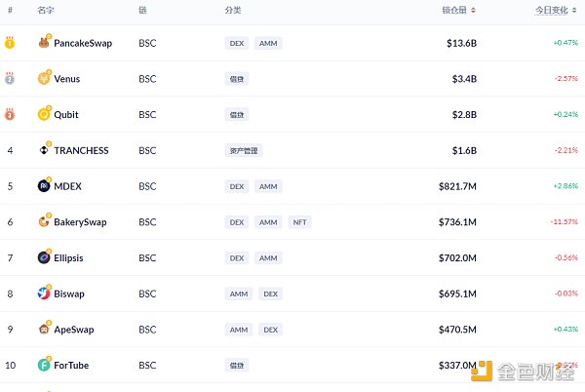Click the ApeSwap monkey icon
The height and width of the screenshot is (392, 585).
(44, 329)
